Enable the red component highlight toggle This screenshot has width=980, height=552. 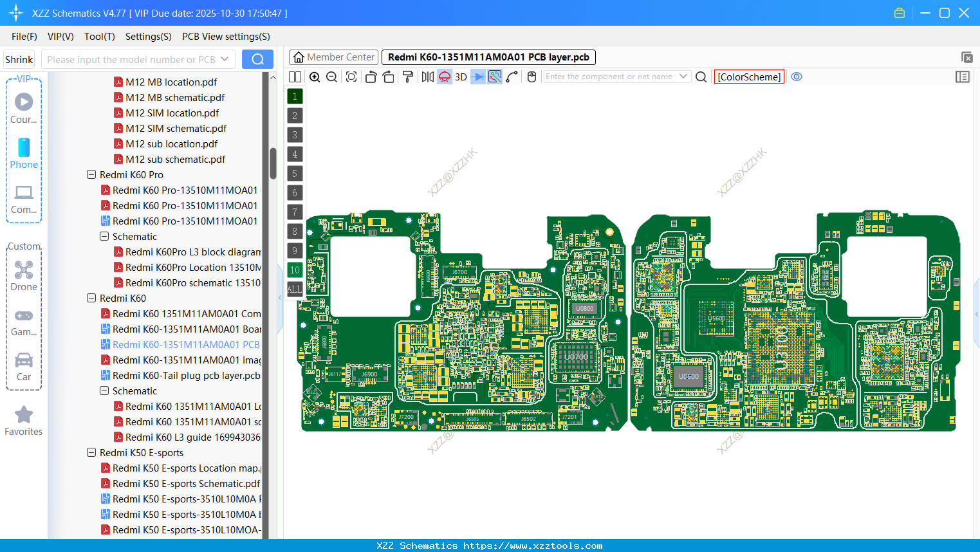(x=444, y=77)
